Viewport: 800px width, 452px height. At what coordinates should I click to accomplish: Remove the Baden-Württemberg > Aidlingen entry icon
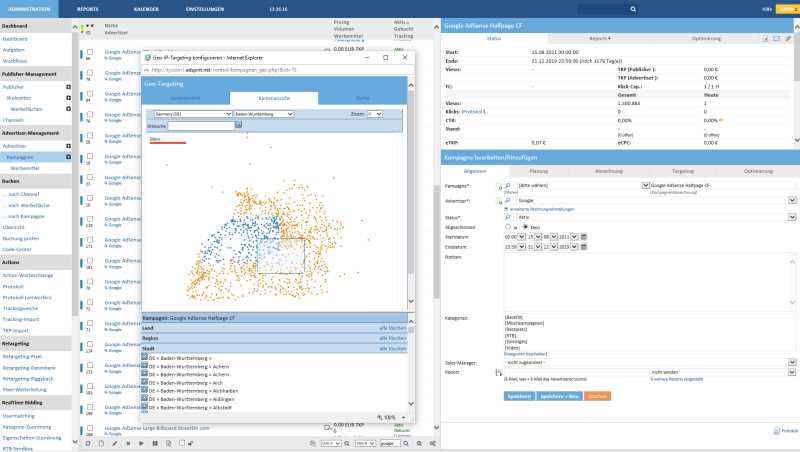click(144, 398)
